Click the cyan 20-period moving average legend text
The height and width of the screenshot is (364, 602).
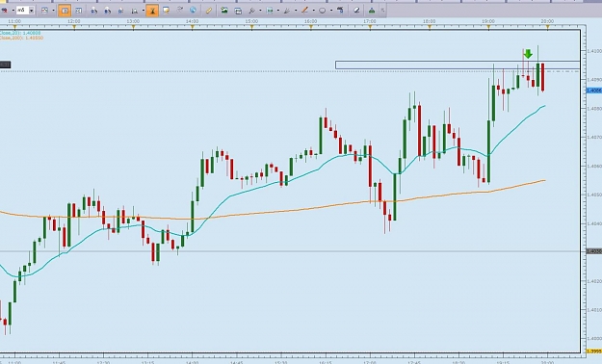pyautogui.click(x=21, y=34)
